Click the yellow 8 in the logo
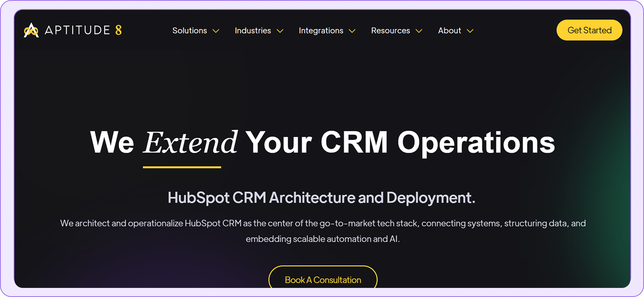644x297 pixels. [119, 30]
